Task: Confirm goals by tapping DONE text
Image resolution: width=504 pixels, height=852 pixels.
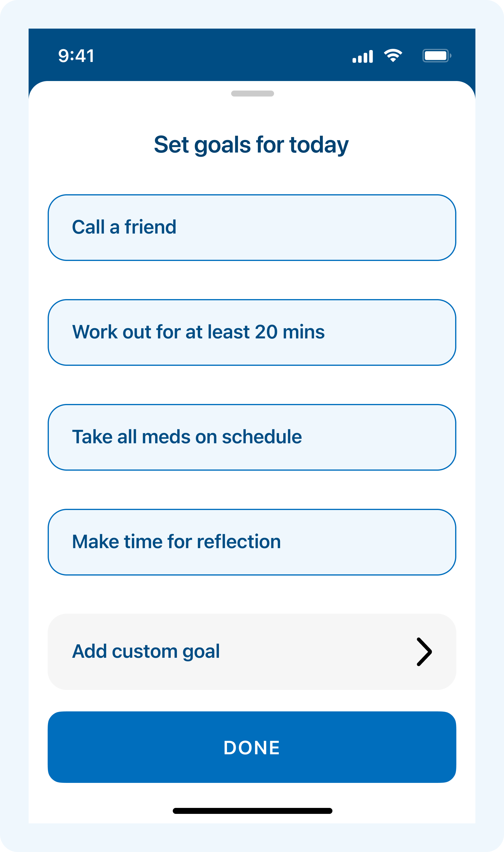Action: [252, 748]
